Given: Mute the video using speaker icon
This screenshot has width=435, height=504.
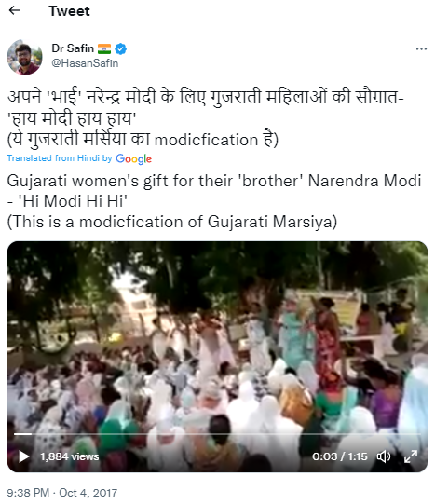Looking at the screenshot, I should point(383,456).
